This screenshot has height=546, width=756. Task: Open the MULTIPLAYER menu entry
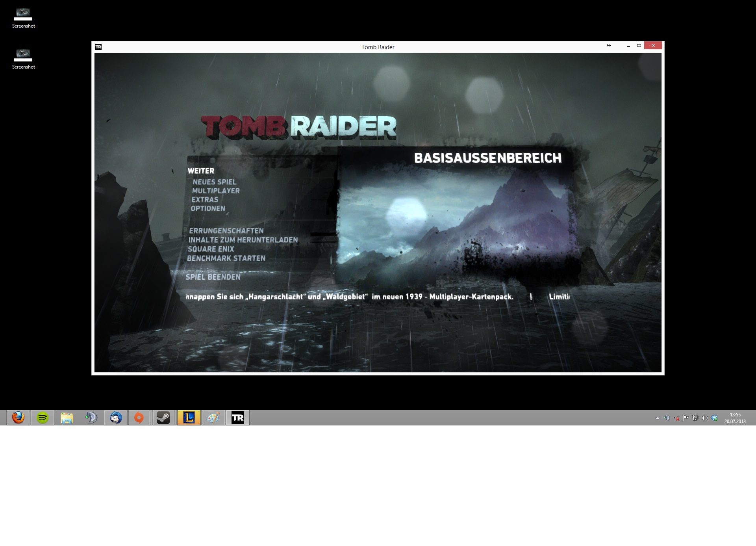point(216,191)
